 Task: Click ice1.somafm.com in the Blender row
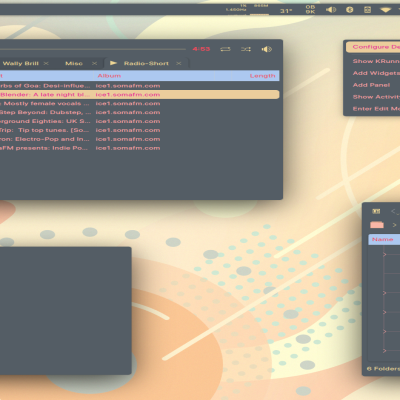[x=128, y=95]
